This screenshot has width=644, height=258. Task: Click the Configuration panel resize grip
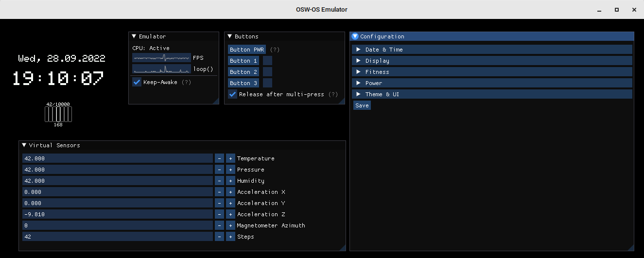[631, 248]
